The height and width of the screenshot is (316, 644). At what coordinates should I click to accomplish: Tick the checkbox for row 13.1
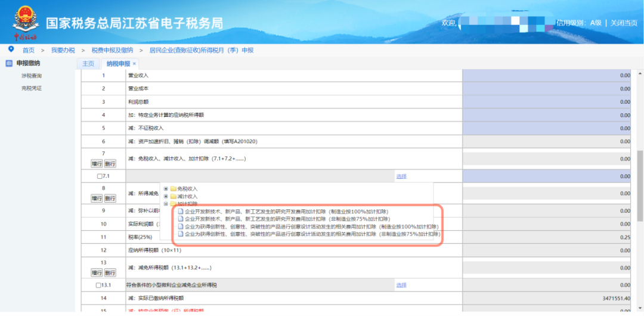click(x=98, y=285)
